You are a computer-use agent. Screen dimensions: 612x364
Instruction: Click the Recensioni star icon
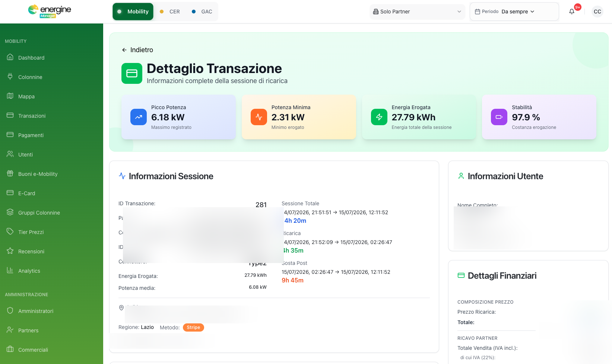(x=10, y=251)
